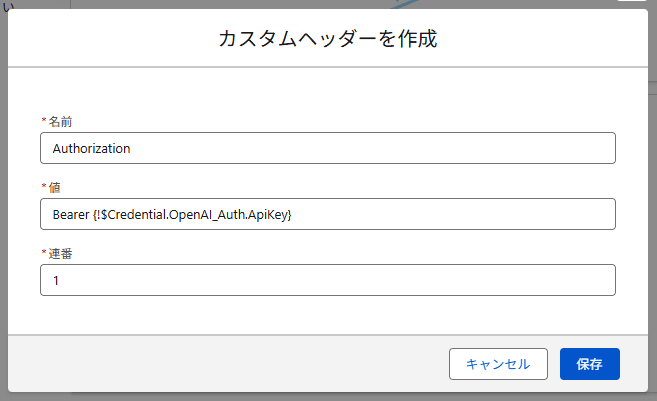Click the 値 field label

tap(54, 187)
